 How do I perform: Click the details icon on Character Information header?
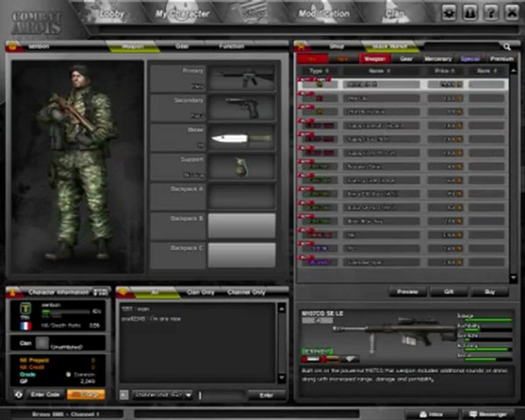101,292
